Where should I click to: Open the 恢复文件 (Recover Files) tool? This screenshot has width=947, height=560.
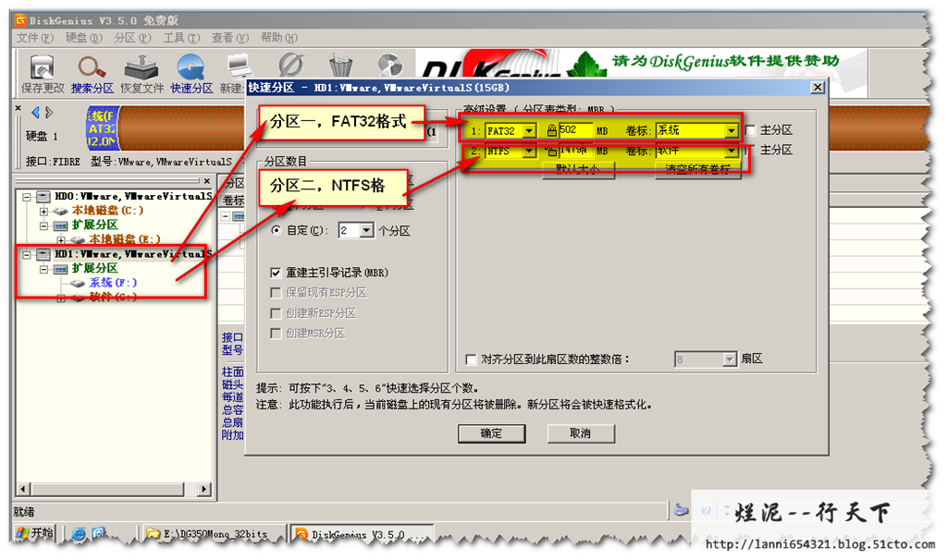(x=141, y=67)
